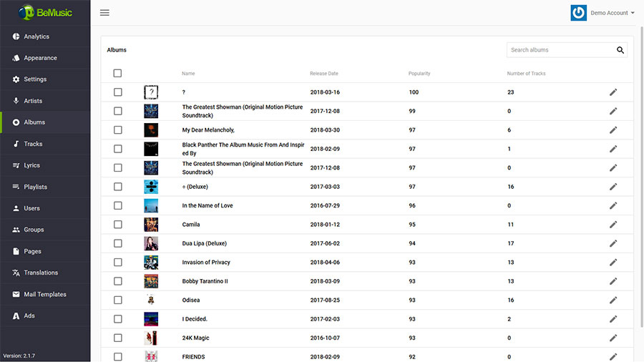This screenshot has height=362, width=644.
Task: Click the search magnifier icon
Action: click(x=620, y=50)
